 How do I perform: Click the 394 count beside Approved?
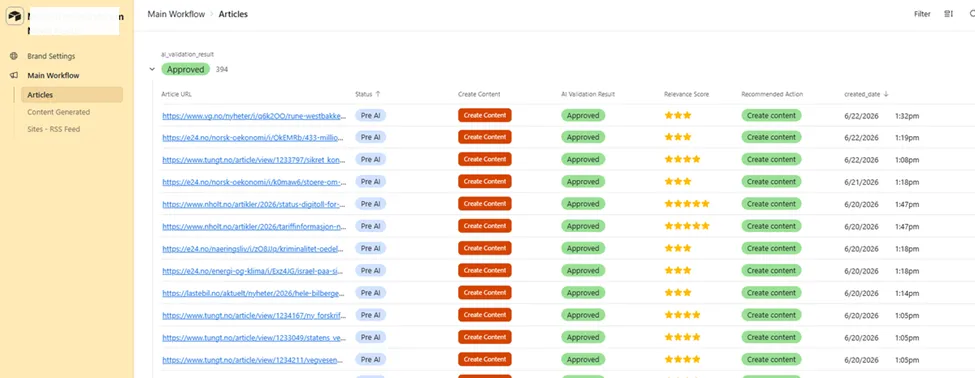(x=222, y=70)
